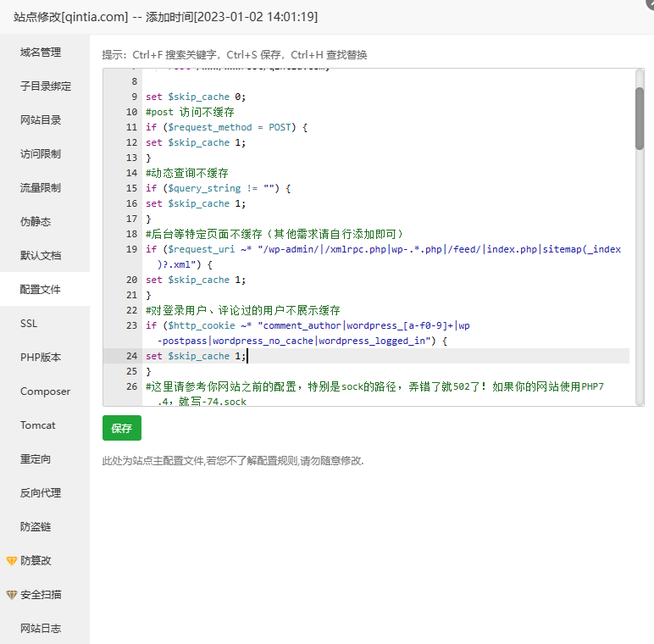Click line 15 with $query_string condition
654x644 pixels.
[218, 188]
